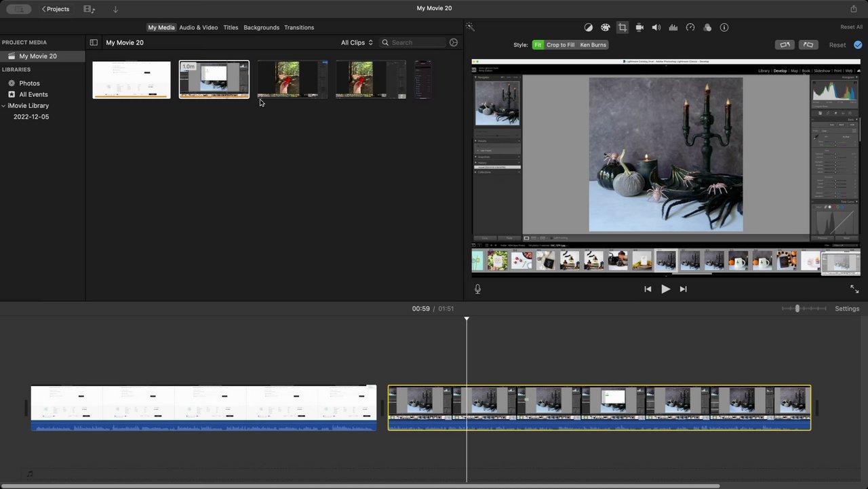Open the Color Balance tool
868x489 pixels.
pos(588,28)
